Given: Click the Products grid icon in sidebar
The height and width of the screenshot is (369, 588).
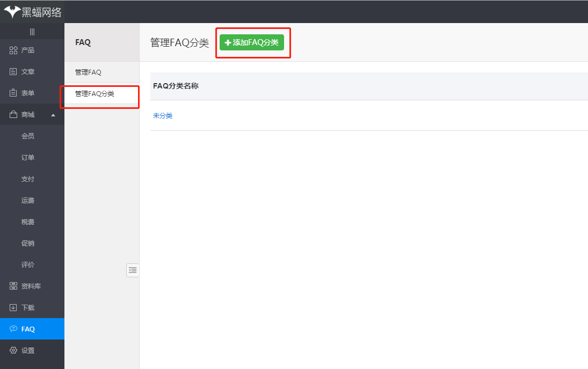Looking at the screenshot, I should (x=13, y=50).
